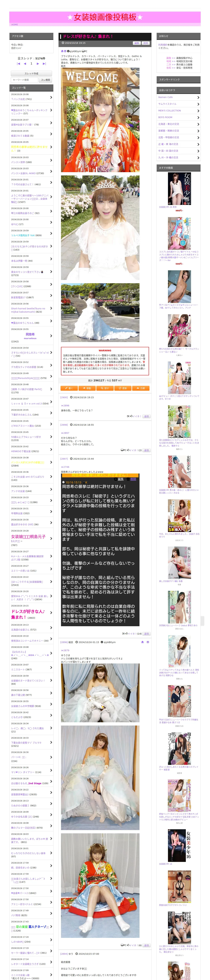Open the 画像 board link in notices
This screenshot has width=210, height=980.
pos(168,58)
